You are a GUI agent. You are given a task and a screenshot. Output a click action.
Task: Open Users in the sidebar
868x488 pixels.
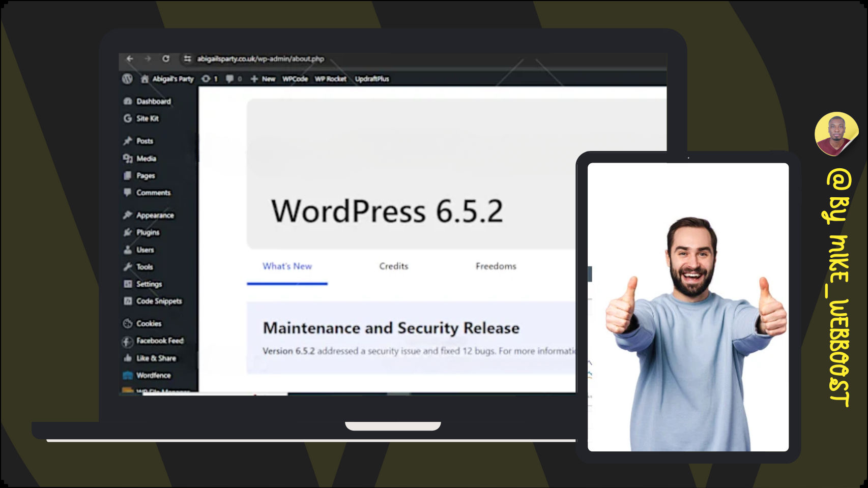145,250
